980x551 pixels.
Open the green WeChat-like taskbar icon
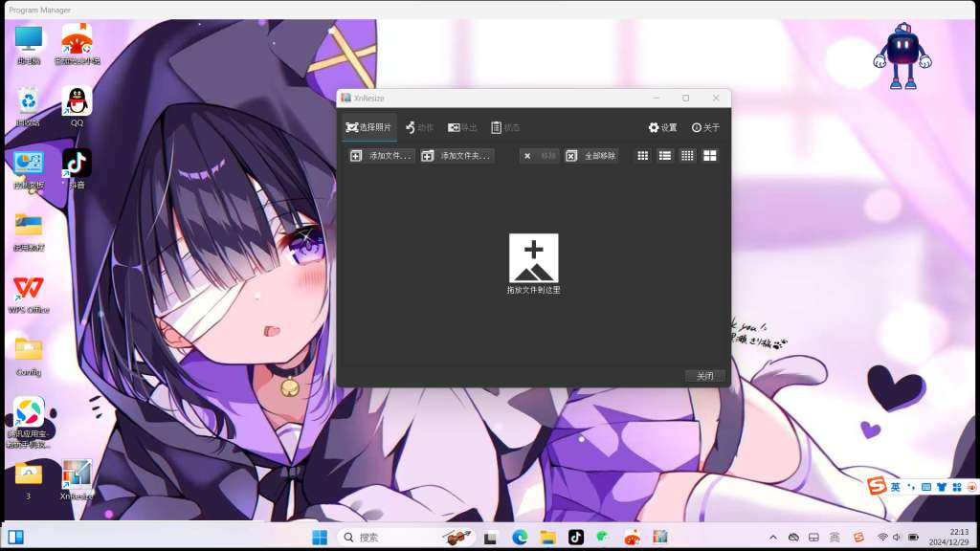coord(603,538)
